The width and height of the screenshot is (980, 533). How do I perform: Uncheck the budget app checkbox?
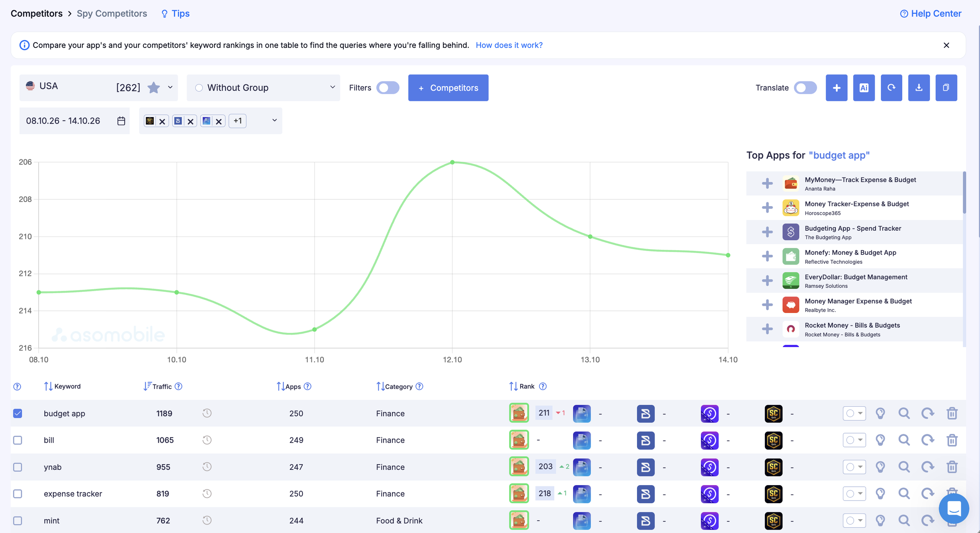click(x=18, y=413)
